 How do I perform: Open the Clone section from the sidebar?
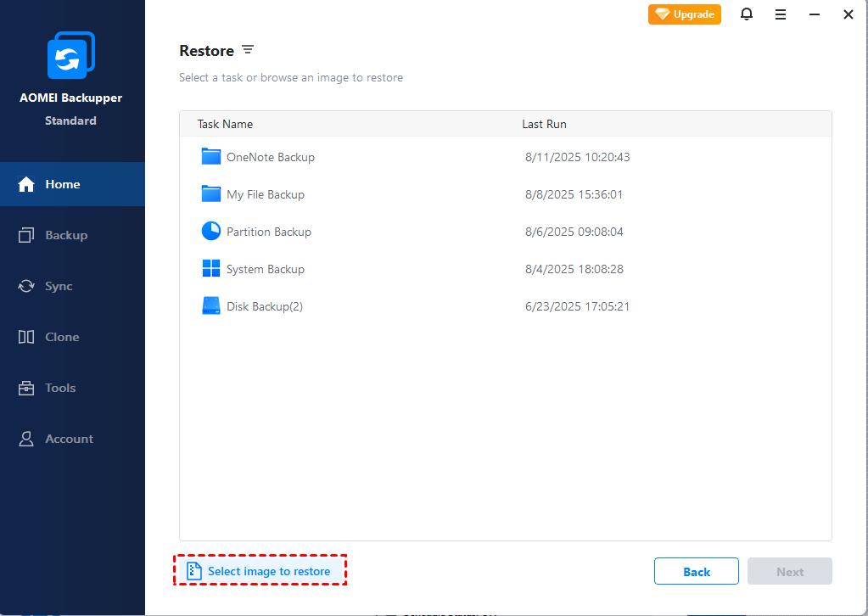coord(60,337)
